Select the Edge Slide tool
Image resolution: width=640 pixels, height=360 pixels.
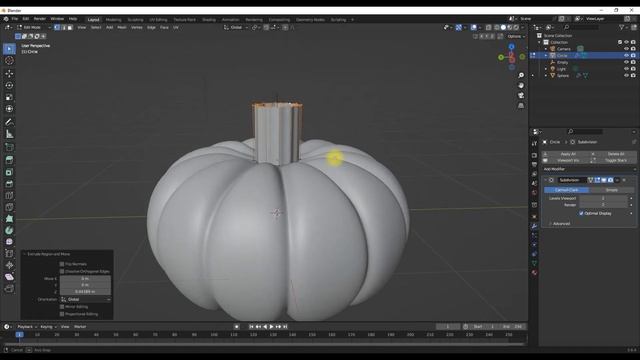[x=9, y=254]
